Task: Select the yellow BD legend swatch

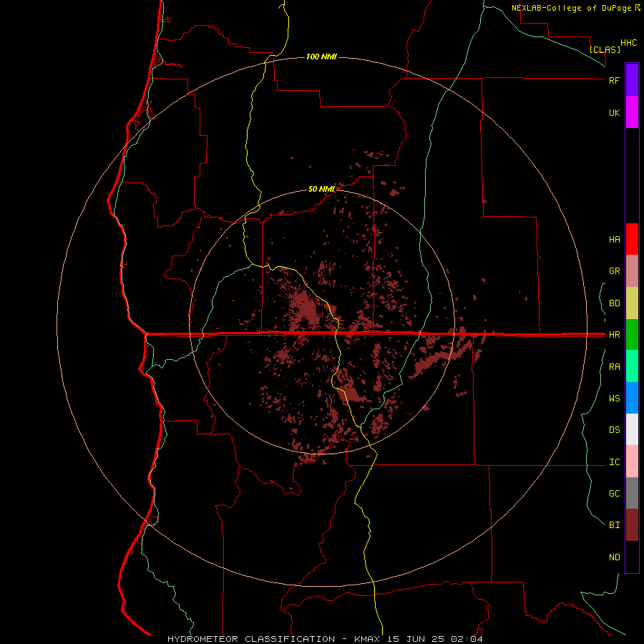Action: (x=632, y=303)
